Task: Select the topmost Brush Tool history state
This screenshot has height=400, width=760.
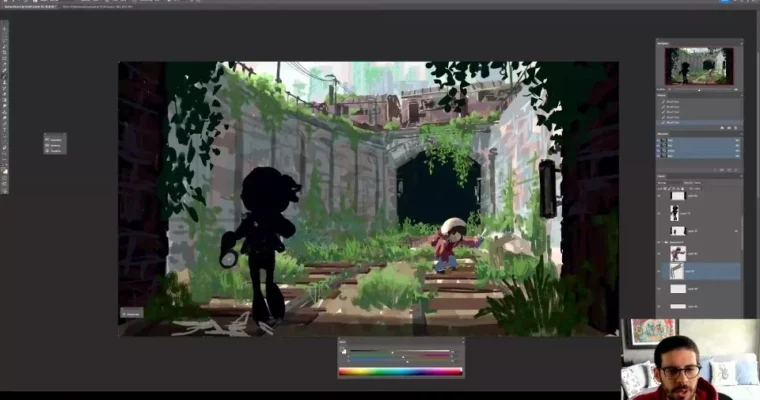Action: pyautogui.click(x=699, y=102)
